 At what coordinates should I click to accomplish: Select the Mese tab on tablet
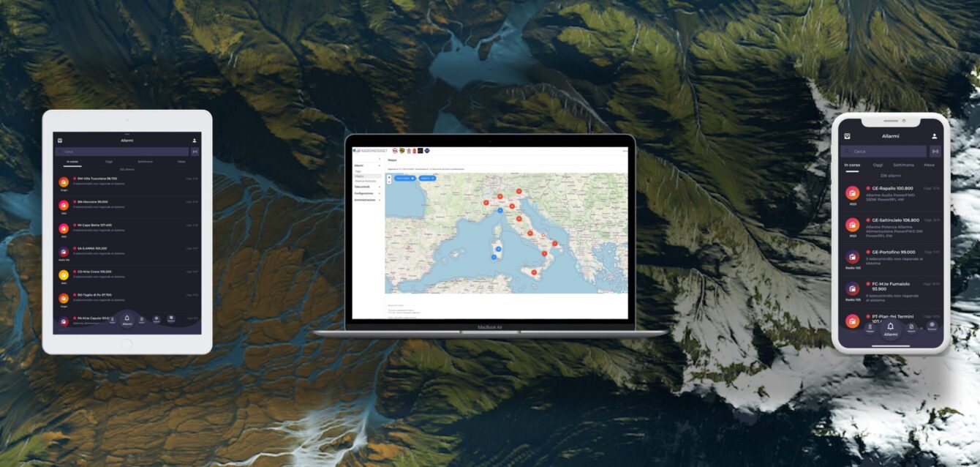click(181, 161)
